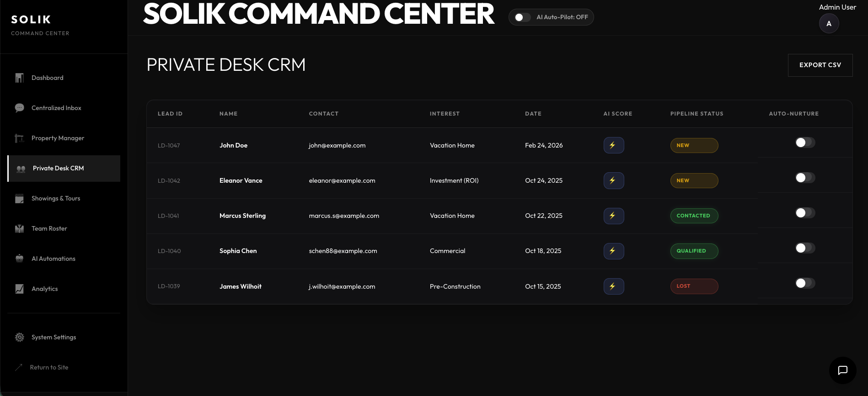Click the Commercial interest cell
Screen dimensions: 868x396
point(447,251)
